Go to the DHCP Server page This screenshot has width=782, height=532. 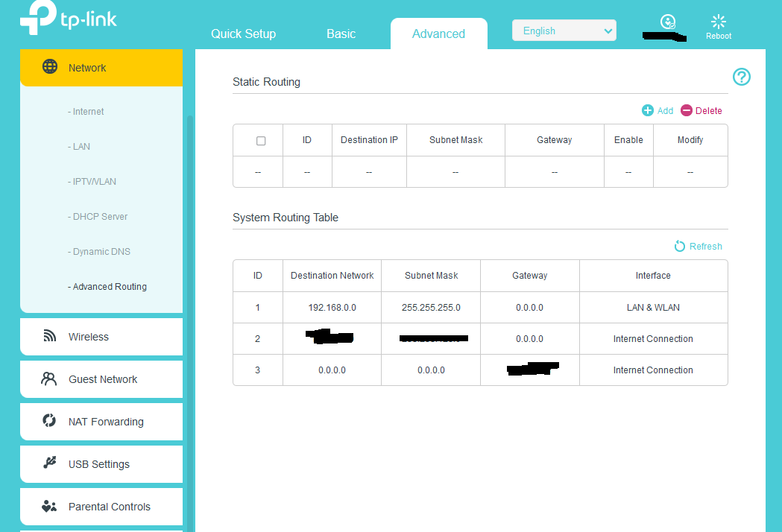(x=100, y=217)
